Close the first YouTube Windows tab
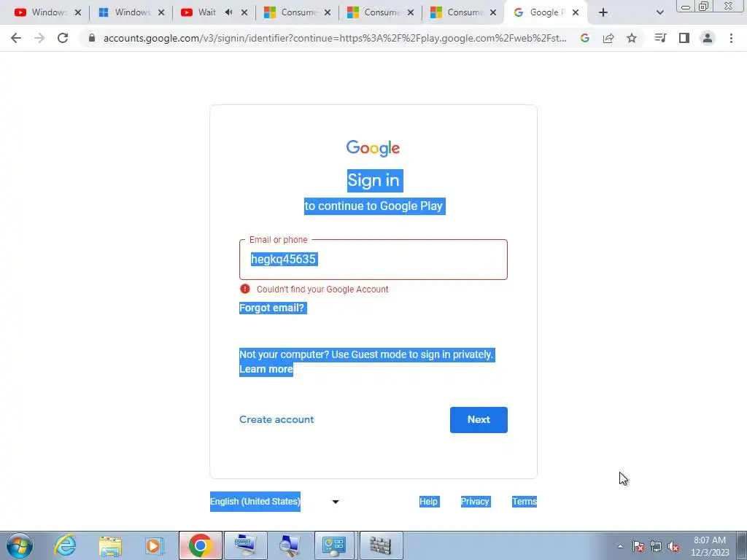 pos(78,12)
